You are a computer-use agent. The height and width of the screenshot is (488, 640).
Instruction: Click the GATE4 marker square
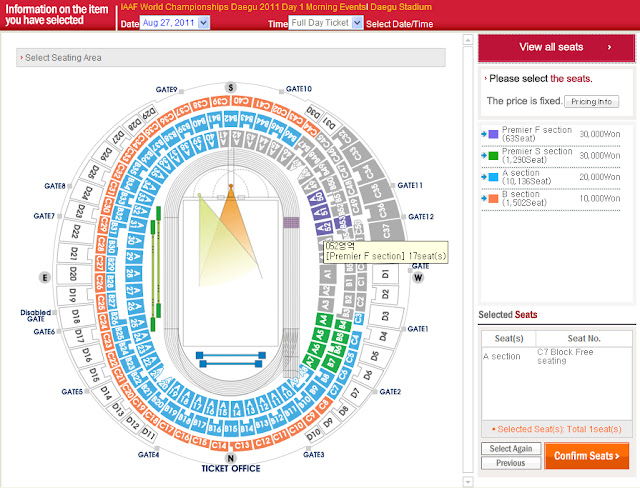157,448
